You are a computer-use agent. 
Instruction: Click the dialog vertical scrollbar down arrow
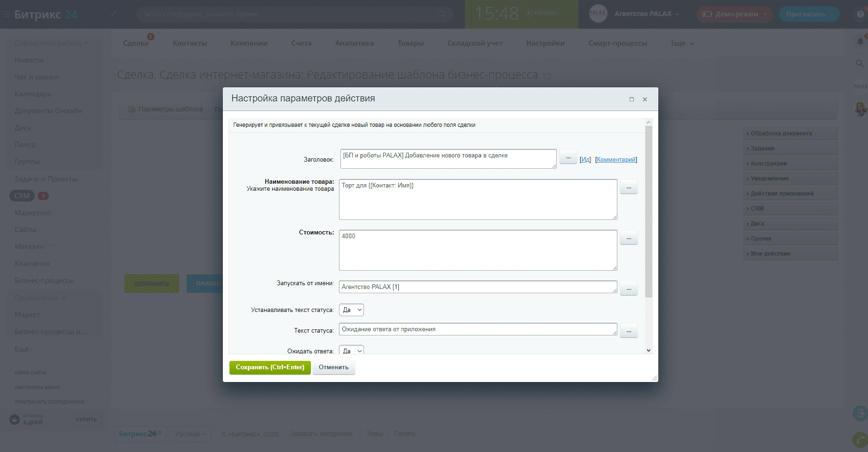coord(648,350)
